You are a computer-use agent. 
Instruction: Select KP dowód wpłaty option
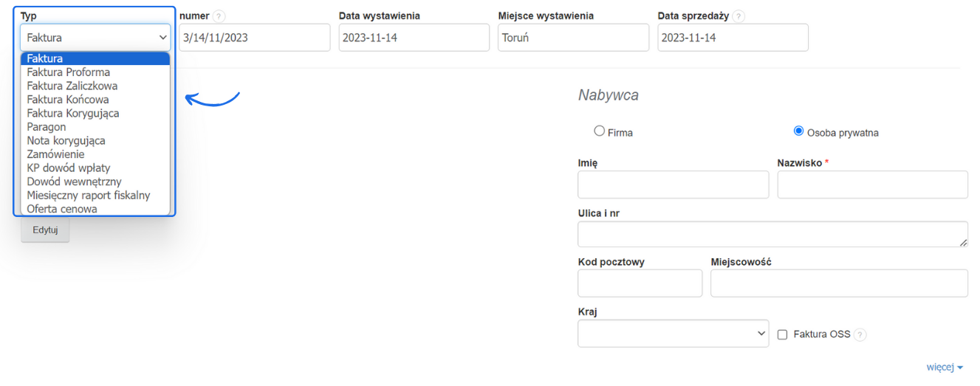coord(69,168)
